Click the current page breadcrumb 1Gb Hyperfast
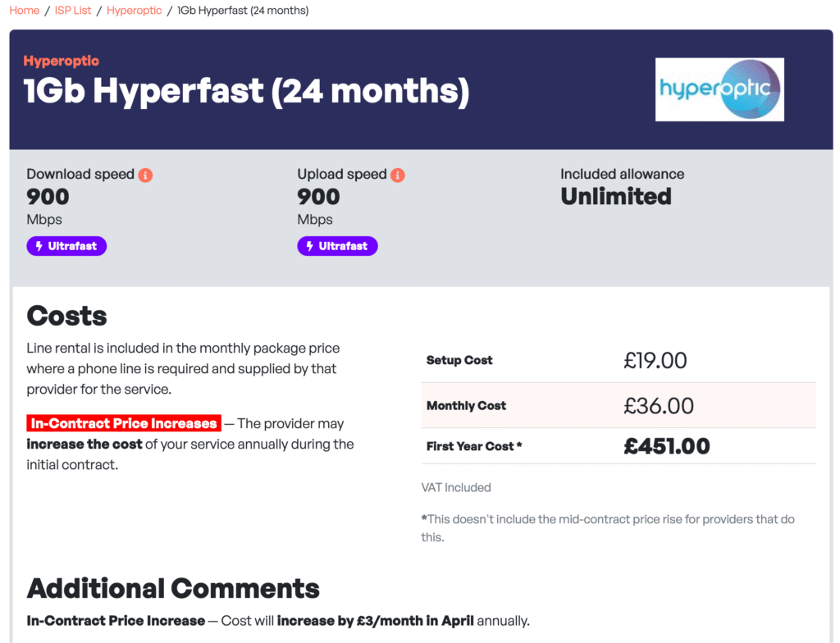Viewport: 840px width, 643px height. click(x=243, y=11)
